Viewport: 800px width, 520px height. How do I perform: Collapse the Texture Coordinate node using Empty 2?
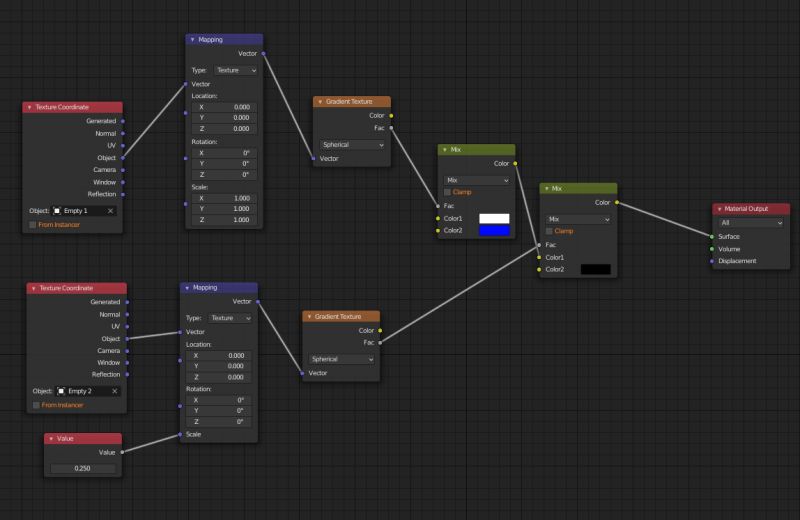pyautogui.click(x=34, y=288)
